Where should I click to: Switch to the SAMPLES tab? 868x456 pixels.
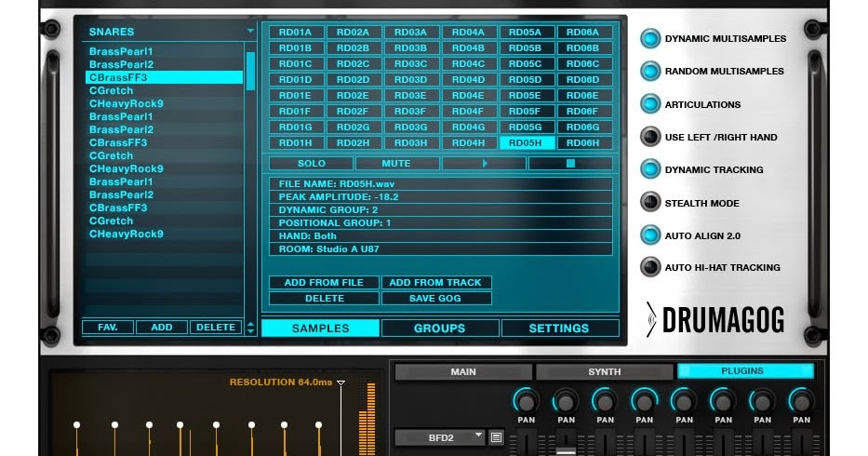(321, 328)
